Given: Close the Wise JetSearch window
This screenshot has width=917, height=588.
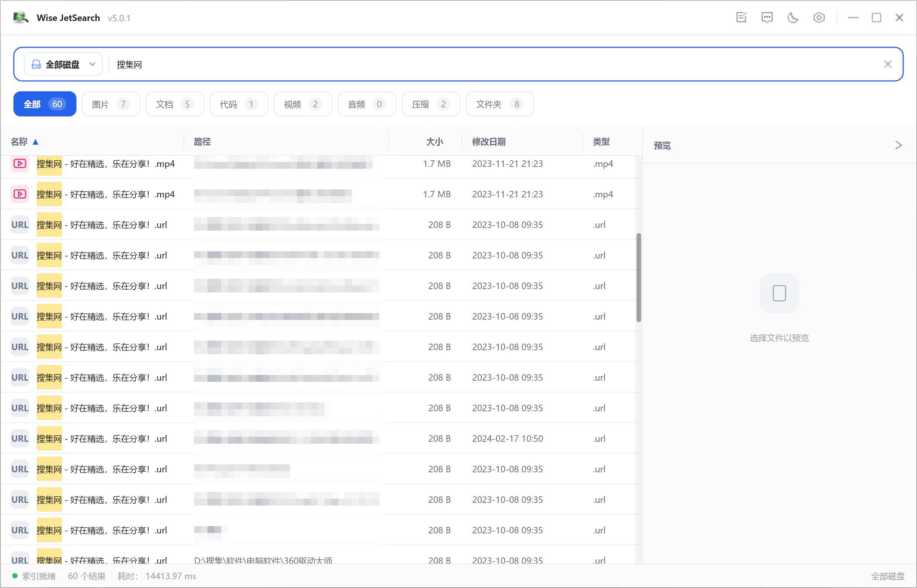Looking at the screenshot, I should (x=899, y=18).
